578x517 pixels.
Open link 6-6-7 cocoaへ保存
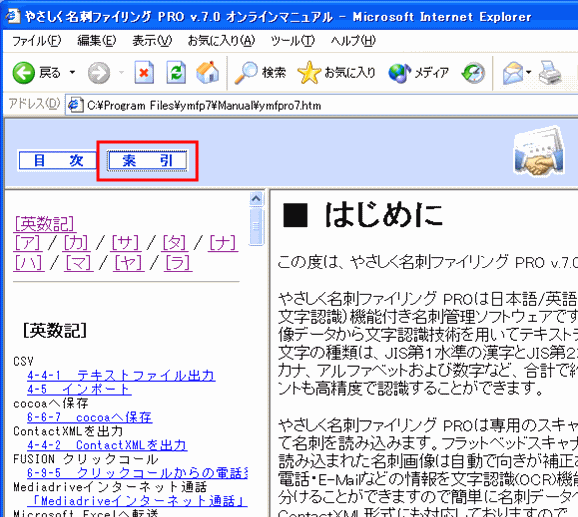tap(90, 417)
